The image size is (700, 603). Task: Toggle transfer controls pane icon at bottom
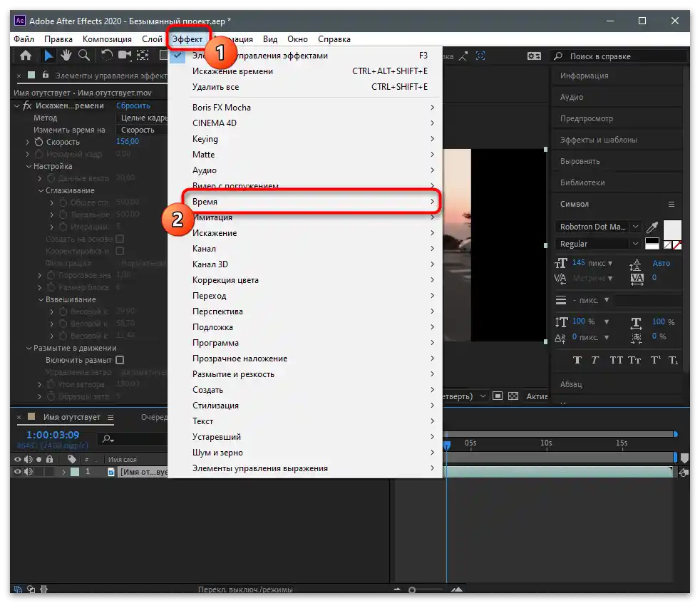tap(31, 589)
